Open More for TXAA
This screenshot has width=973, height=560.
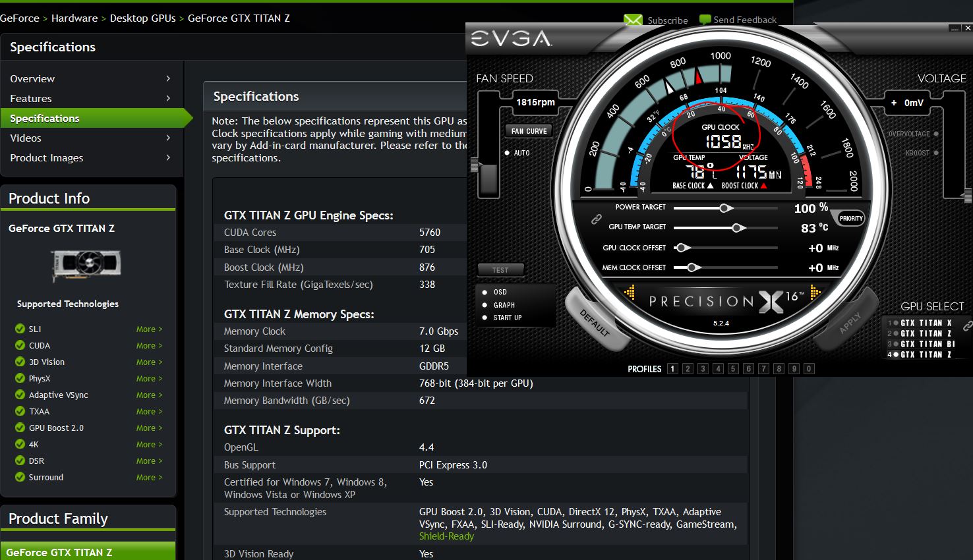tap(149, 411)
